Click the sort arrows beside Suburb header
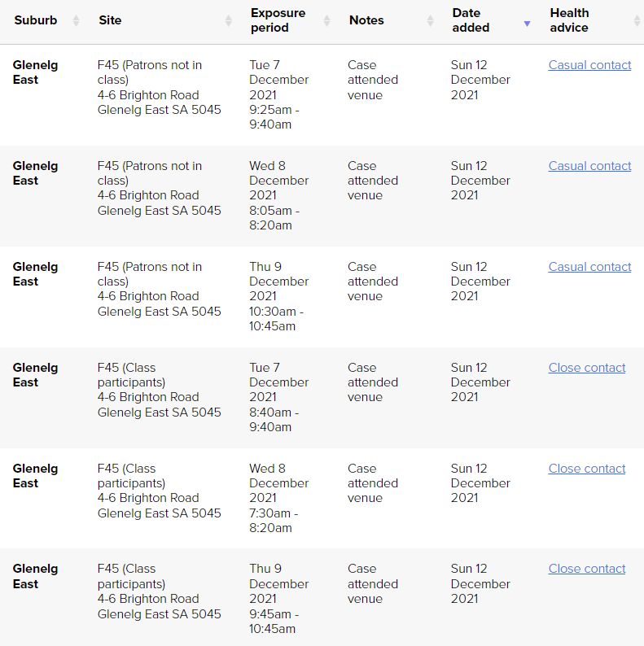The image size is (644, 646). pyautogui.click(x=76, y=21)
